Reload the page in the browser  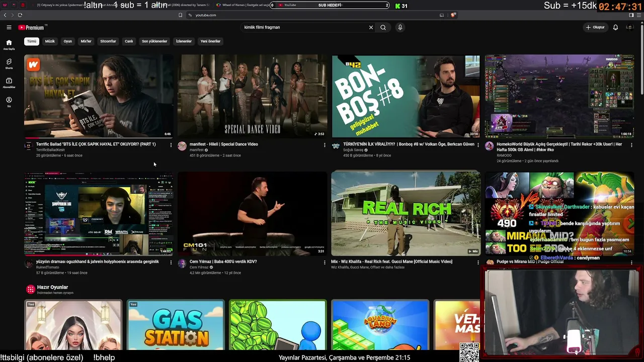click(20, 15)
